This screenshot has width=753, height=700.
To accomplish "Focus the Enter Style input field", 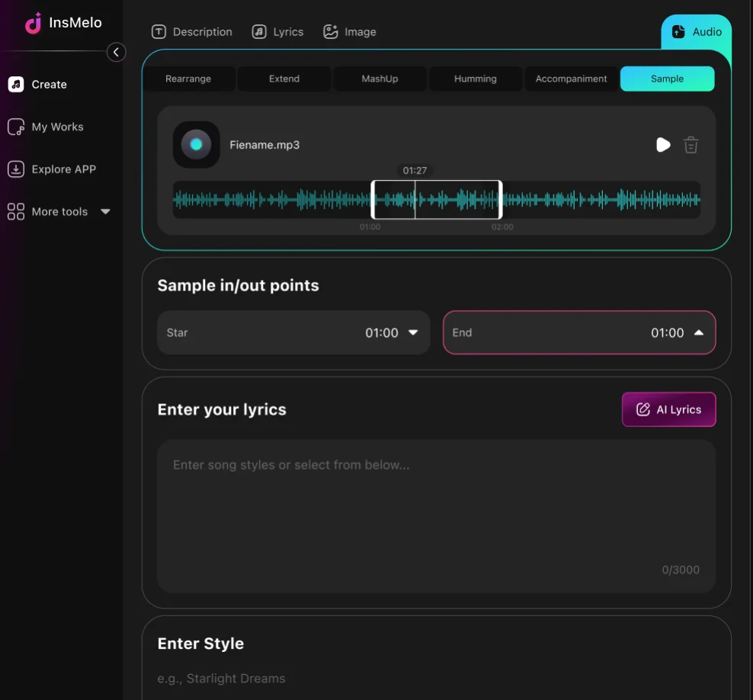I will click(436, 679).
